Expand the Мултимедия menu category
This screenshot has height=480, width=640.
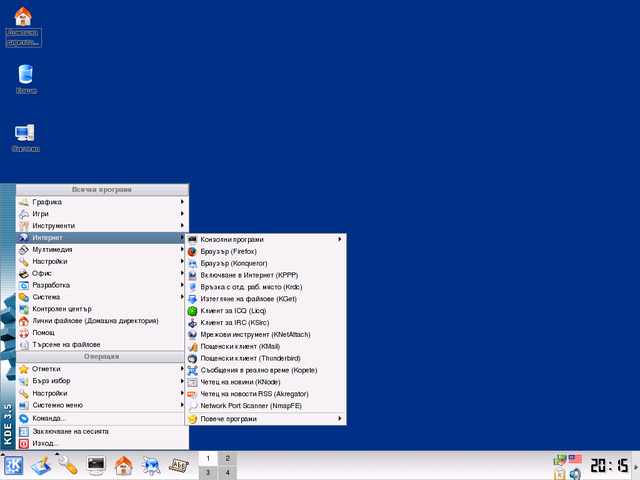102,249
